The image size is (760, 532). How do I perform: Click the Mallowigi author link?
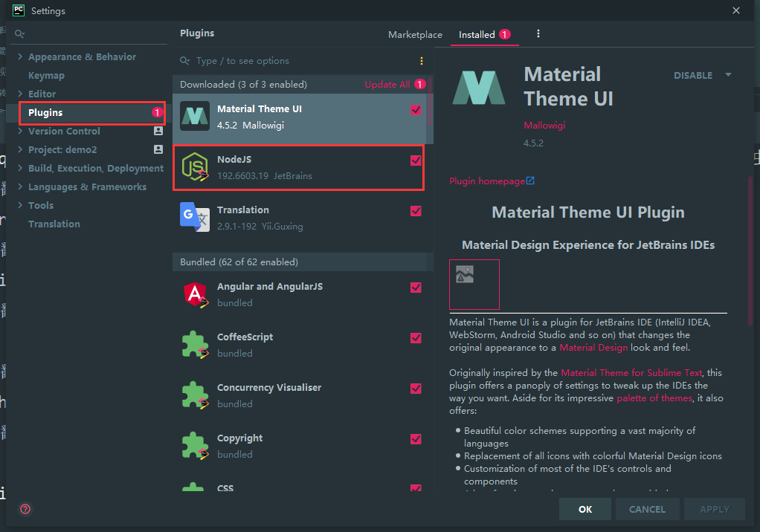[544, 126]
